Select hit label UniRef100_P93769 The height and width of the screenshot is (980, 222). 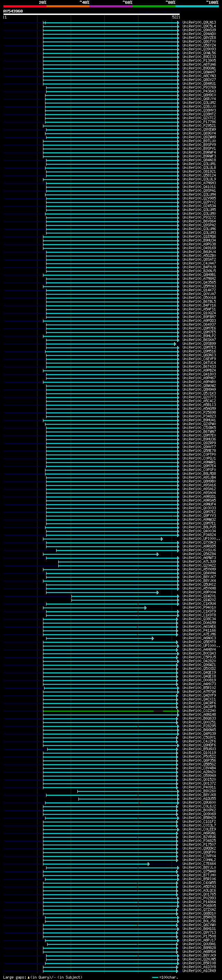click(199, 88)
